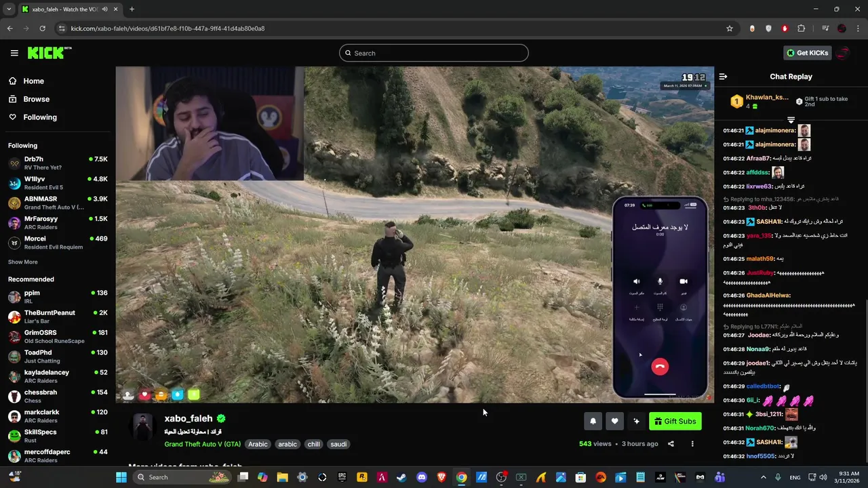Open the tab search dropdown arrow
868x488 pixels.
9,9
